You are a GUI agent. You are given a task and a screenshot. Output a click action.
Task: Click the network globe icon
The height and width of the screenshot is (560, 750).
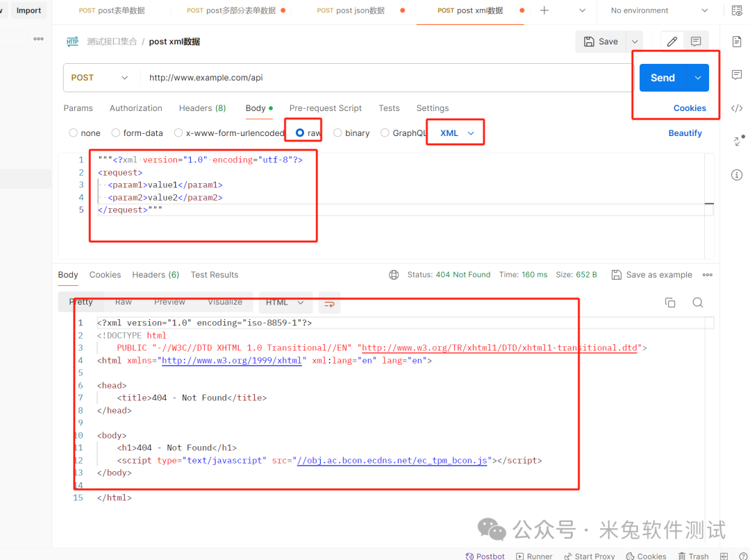(x=394, y=275)
